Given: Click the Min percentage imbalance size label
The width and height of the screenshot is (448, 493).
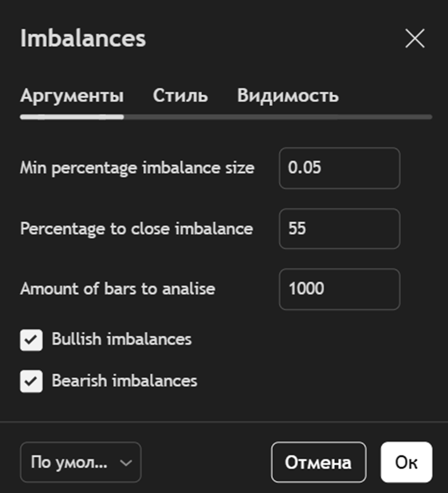Looking at the screenshot, I should pos(137,168).
